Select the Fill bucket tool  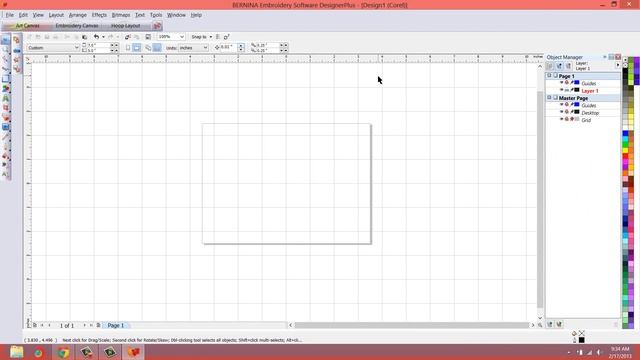click(5, 157)
